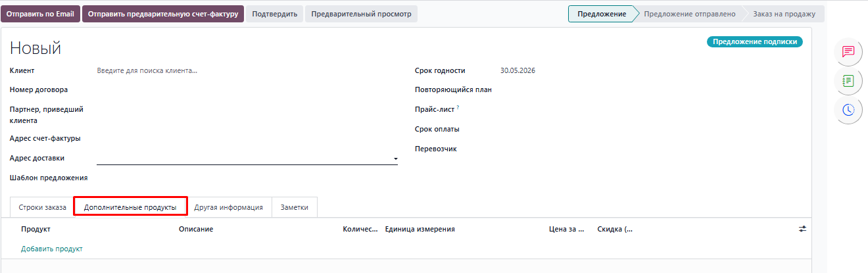Select the Строки заказа tab
Screen dimensions: 868x273
[x=42, y=207]
